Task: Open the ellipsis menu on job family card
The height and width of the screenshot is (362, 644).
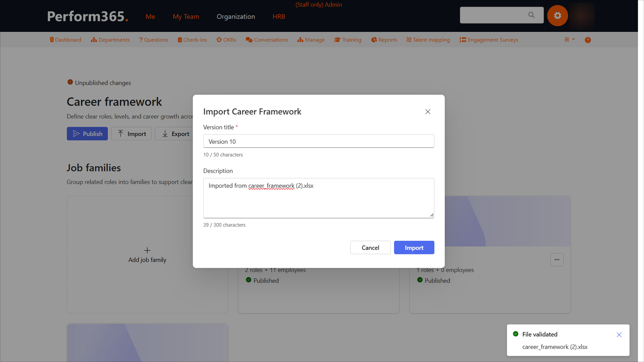Action: [557, 260]
